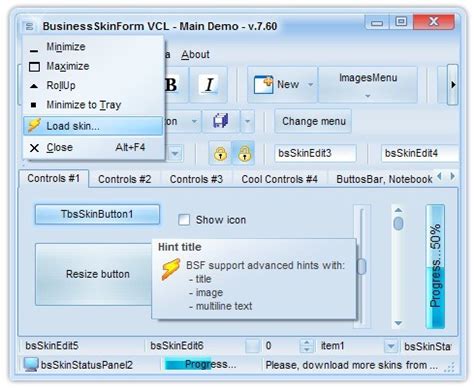474x389 pixels.
Task: Open the dropdown arrow left of disks icon
Action: pyautogui.click(x=194, y=121)
